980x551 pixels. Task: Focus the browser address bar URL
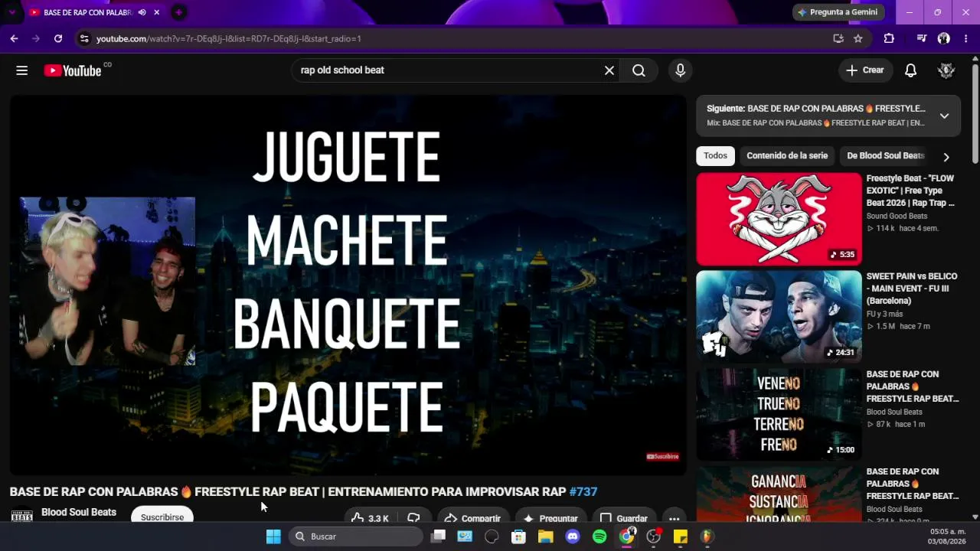click(459, 38)
